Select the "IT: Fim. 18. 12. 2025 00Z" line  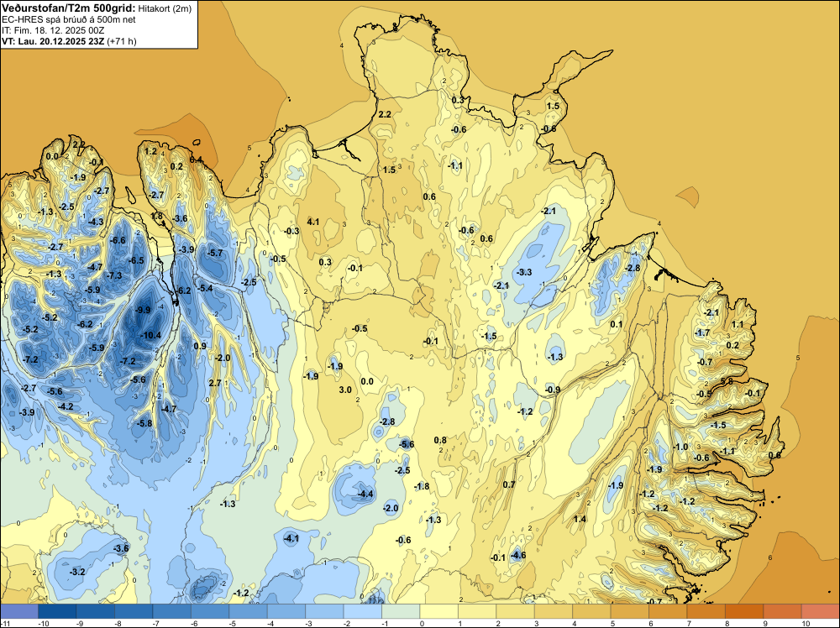tap(53, 30)
